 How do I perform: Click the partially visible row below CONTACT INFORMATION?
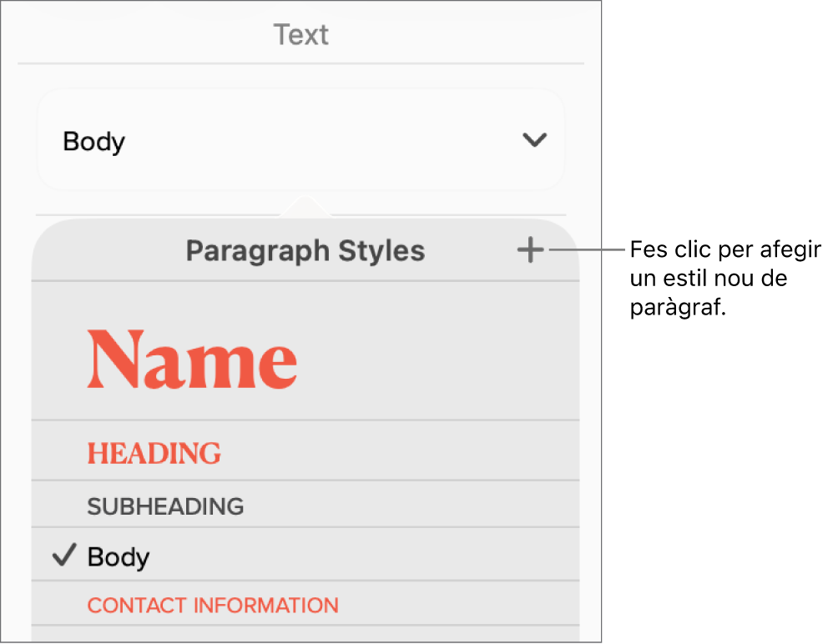point(305,634)
